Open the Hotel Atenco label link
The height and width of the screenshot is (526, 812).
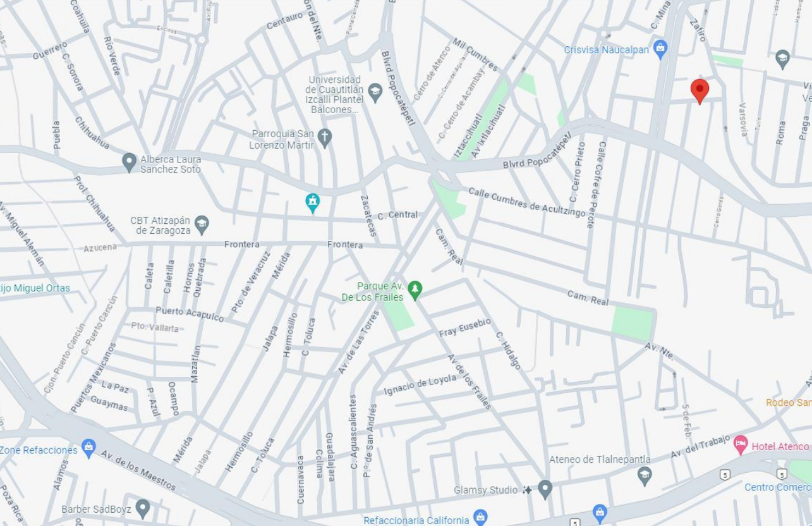[780, 446]
